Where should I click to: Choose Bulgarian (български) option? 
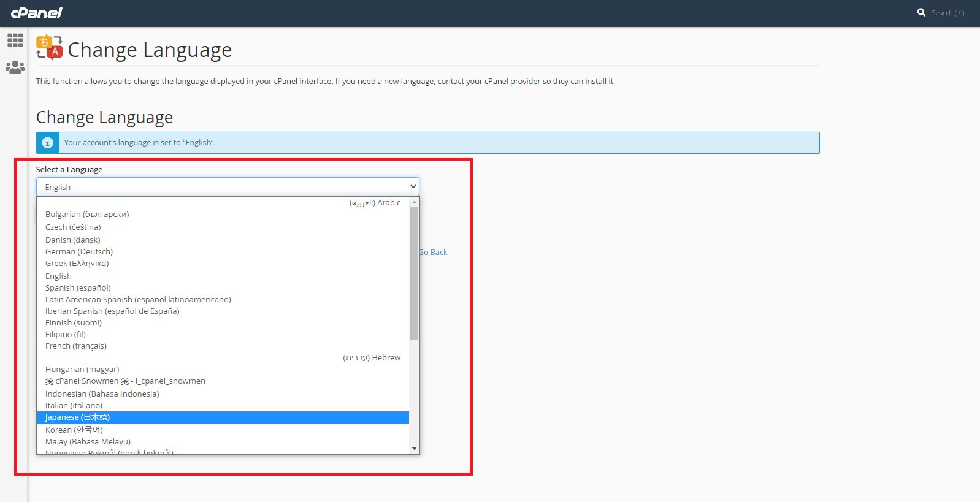pyautogui.click(x=223, y=215)
